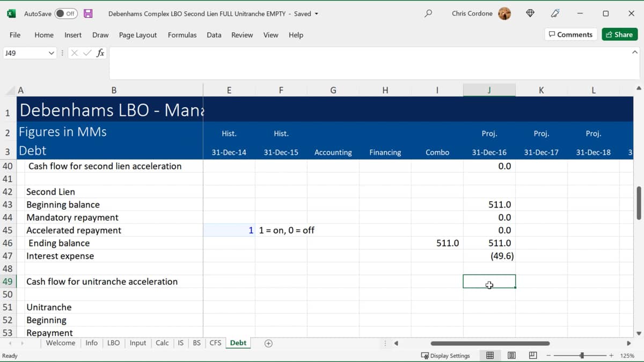
Task: Switch to the Insert ribbon tab
Action: click(x=73, y=35)
